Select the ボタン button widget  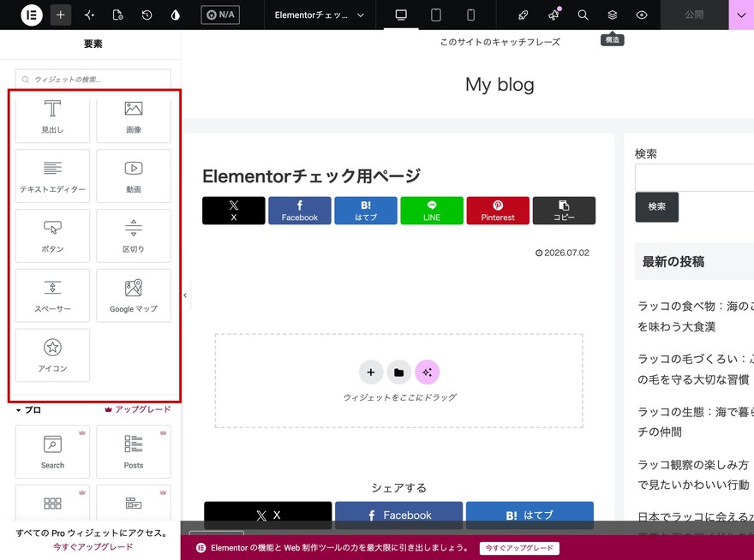[52, 235]
